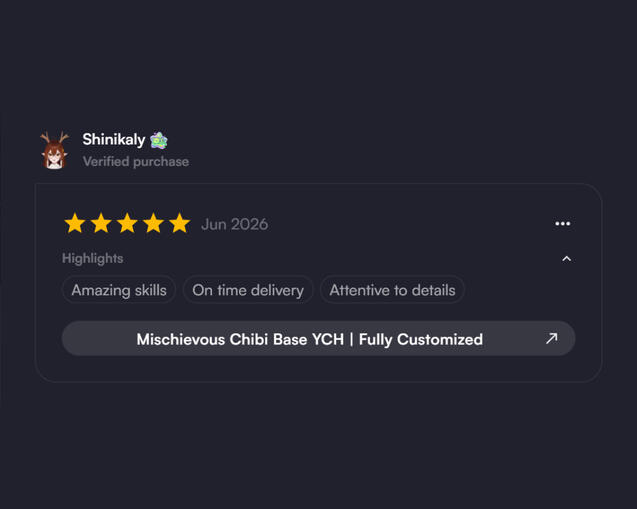
Task: Collapse the Highlights section with the chevron
Action: 566,259
